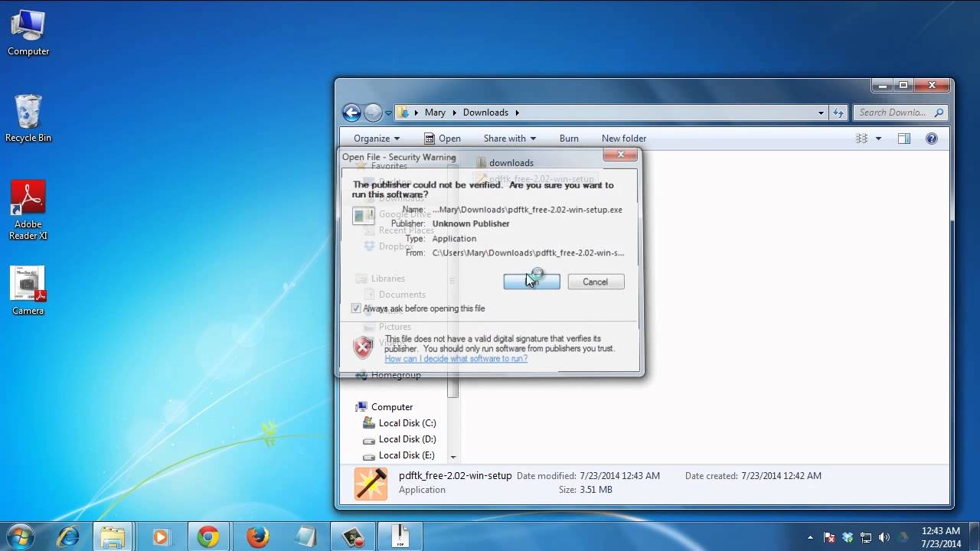Open the Dropbox tray icon

(848, 537)
